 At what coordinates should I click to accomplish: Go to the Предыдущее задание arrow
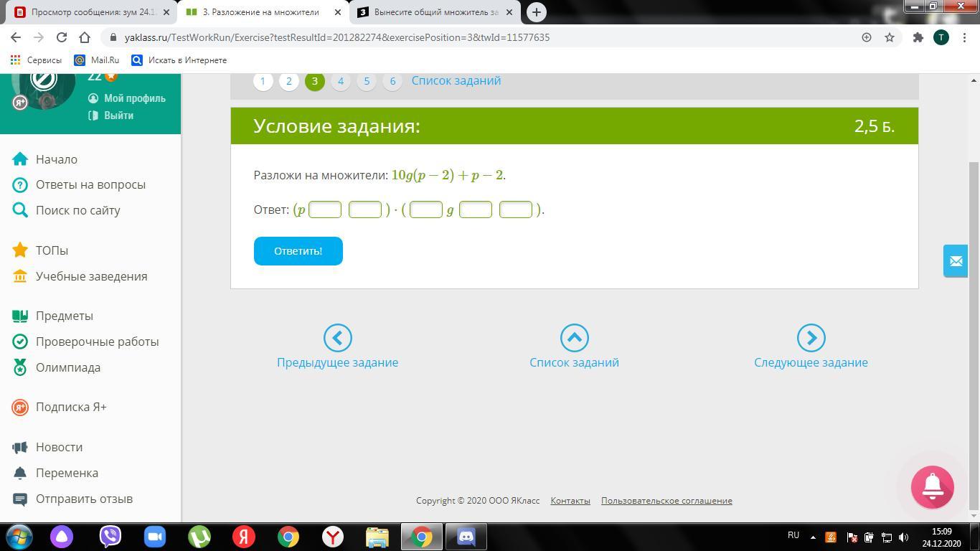pyautogui.click(x=337, y=338)
